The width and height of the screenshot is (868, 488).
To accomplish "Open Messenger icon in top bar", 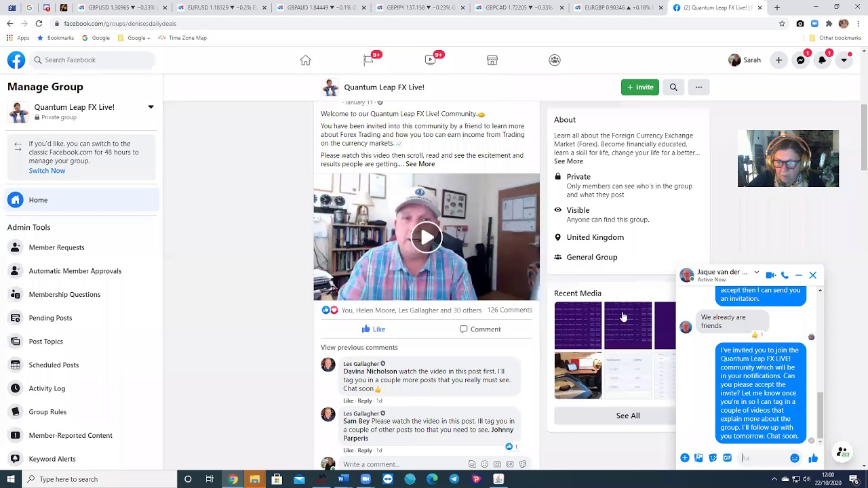I will [x=800, y=60].
